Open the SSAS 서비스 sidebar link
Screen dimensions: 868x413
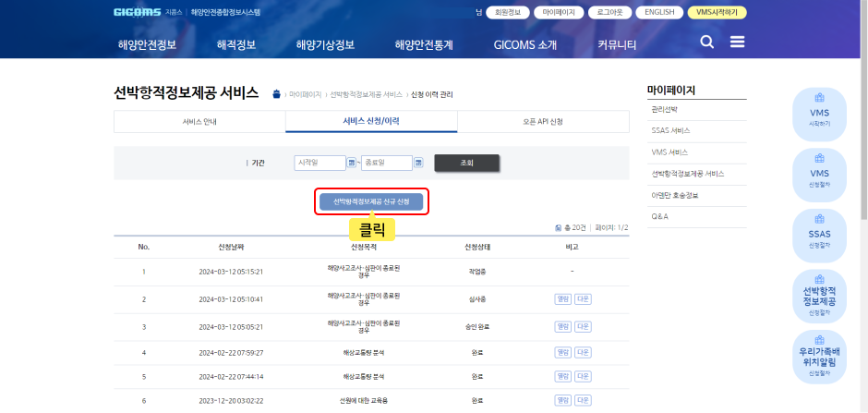pos(670,130)
